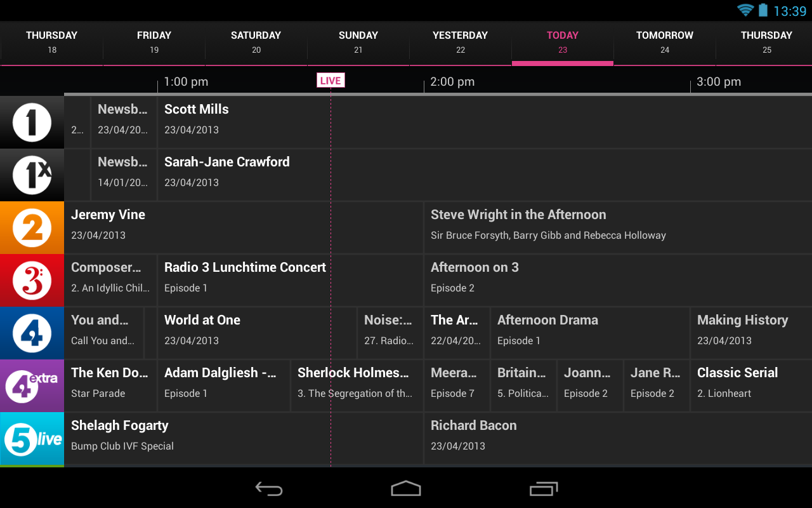Open the Sarah-Jane Crawford programme
This screenshot has height=508, width=812.
pos(485,175)
